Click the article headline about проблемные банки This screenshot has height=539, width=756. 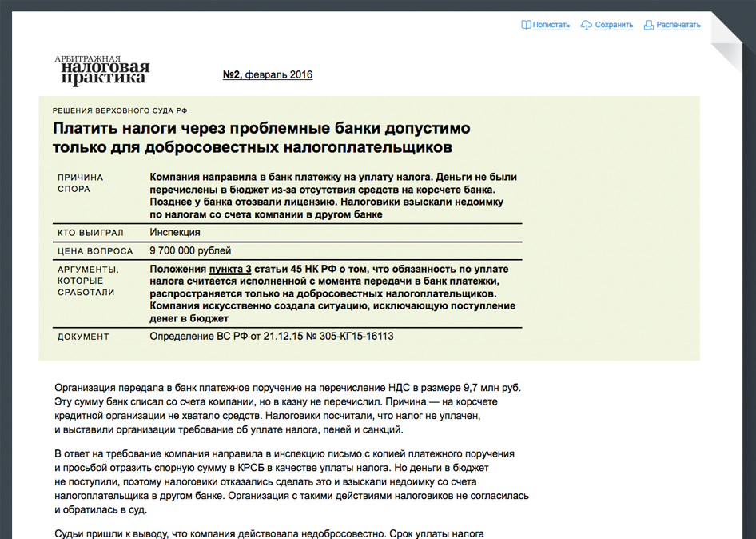261,138
